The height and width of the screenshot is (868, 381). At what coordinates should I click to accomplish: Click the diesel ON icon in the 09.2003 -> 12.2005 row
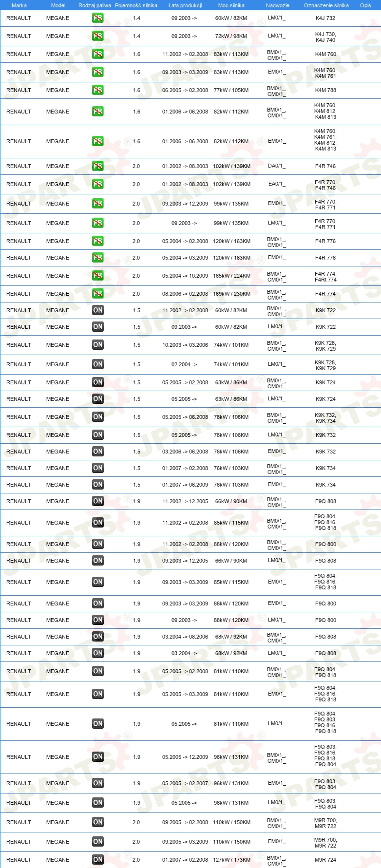(98, 561)
